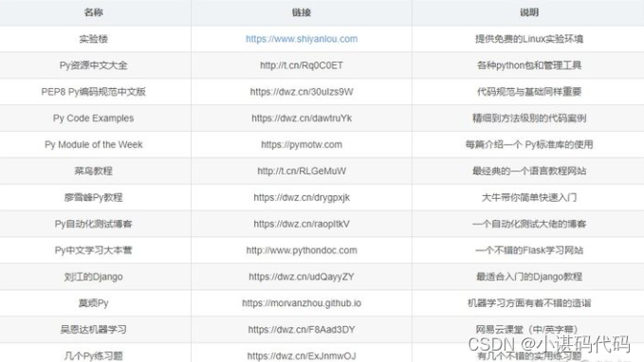Select the https://dwz.cn/raopItkV cell
The image size is (644, 362).
[302, 224]
